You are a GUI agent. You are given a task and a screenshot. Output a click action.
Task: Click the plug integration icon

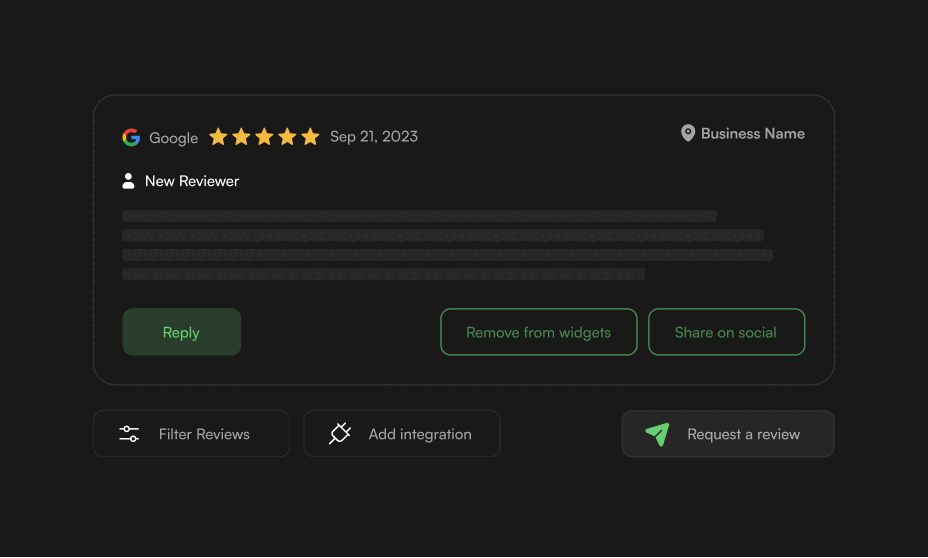340,434
